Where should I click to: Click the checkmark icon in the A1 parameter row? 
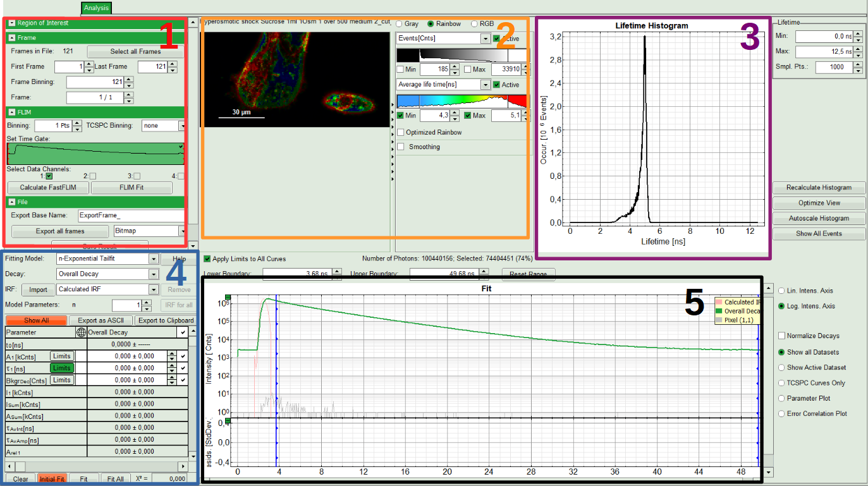183,356
